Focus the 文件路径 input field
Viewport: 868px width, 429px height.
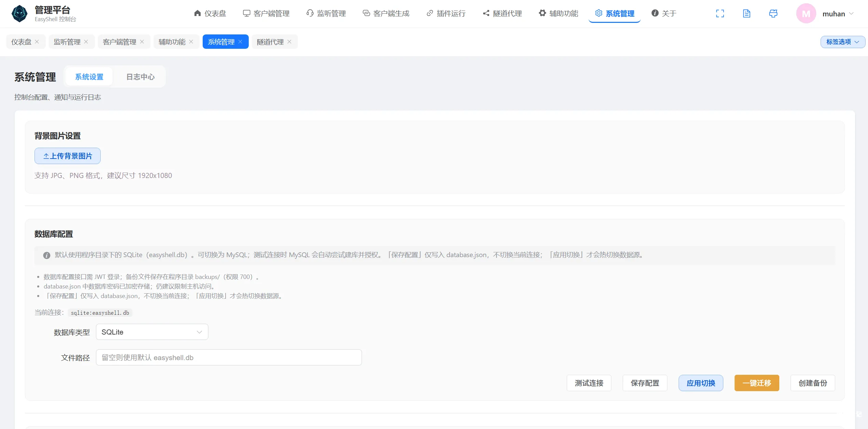point(229,357)
